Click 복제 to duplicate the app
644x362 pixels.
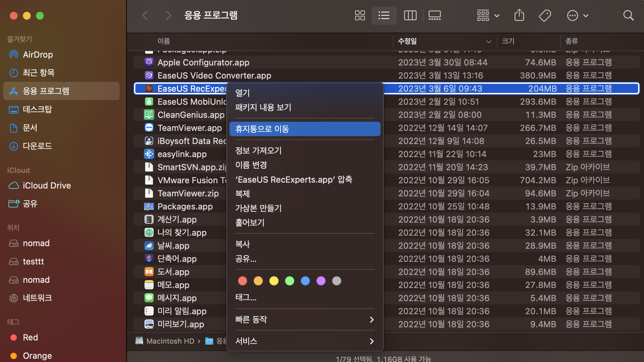click(242, 193)
